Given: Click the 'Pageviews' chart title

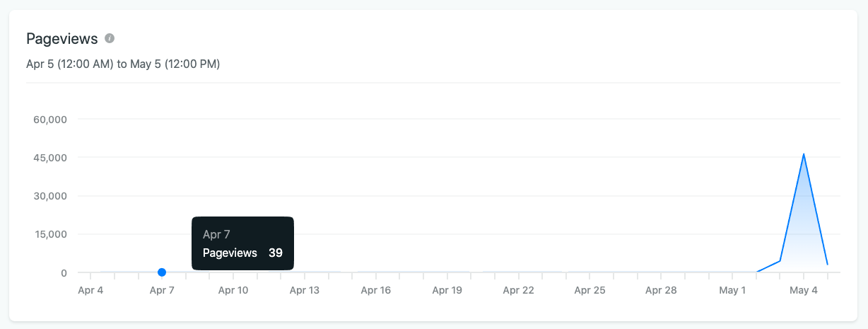Looking at the screenshot, I should coord(61,39).
